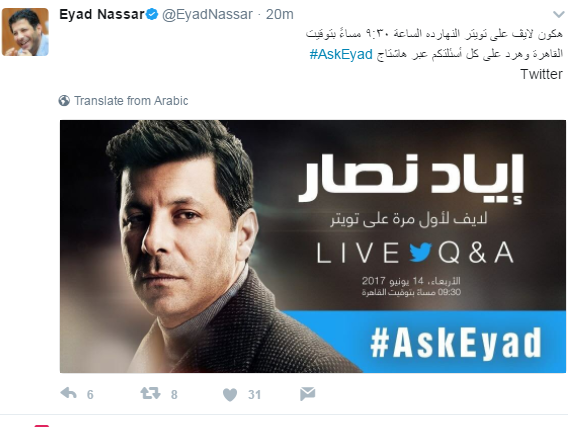The image size is (568, 427).
Task: Open the Live Q&A promotional image
Action: pyautogui.click(x=313, y=246)
